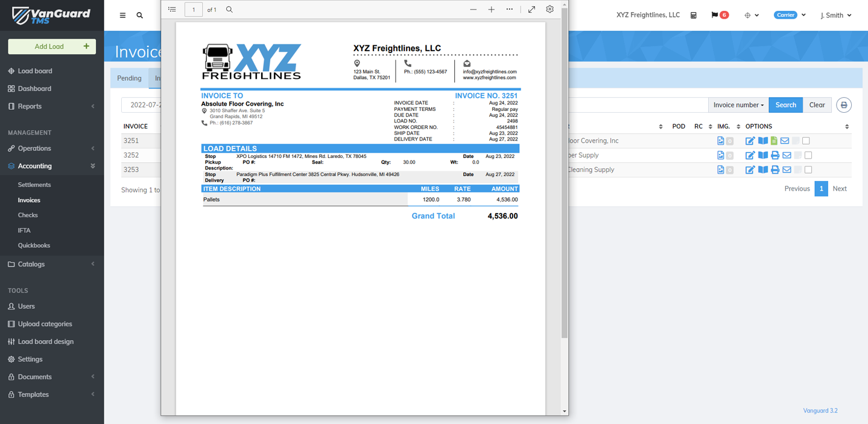Viewport: 868px width, 424px height.
Task: Click the PDF viewer fullscreen expand icon
Action: [531, 10]
